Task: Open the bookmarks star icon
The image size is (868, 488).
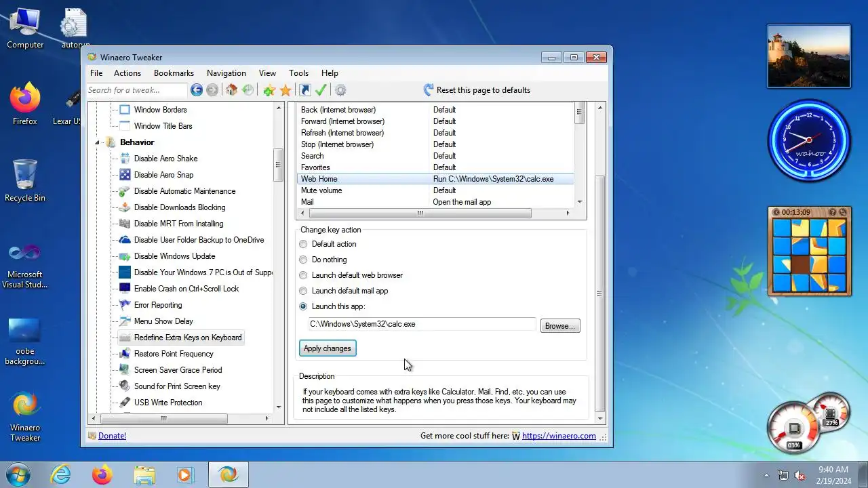Action: (x=285, y=90)
